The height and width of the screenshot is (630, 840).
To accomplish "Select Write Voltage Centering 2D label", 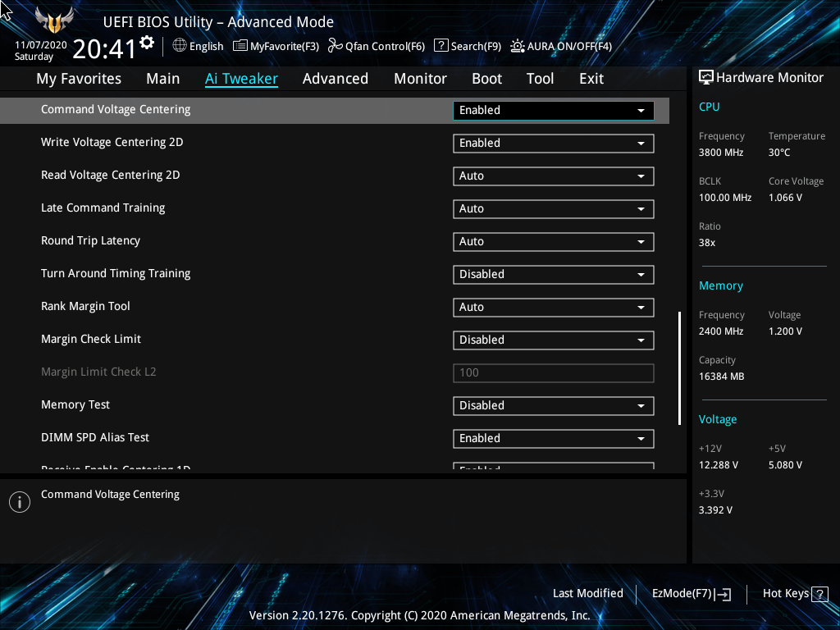I will pos(112,142).
